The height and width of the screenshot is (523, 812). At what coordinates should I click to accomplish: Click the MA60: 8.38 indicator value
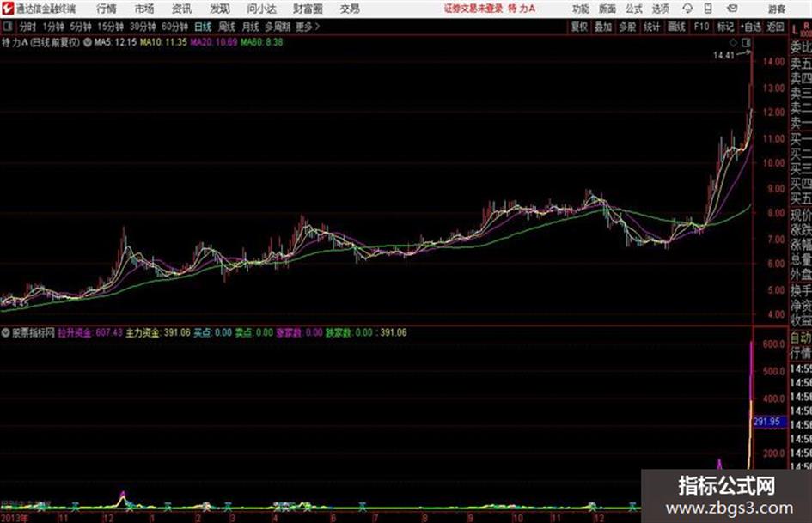click(x=261, y=42)
